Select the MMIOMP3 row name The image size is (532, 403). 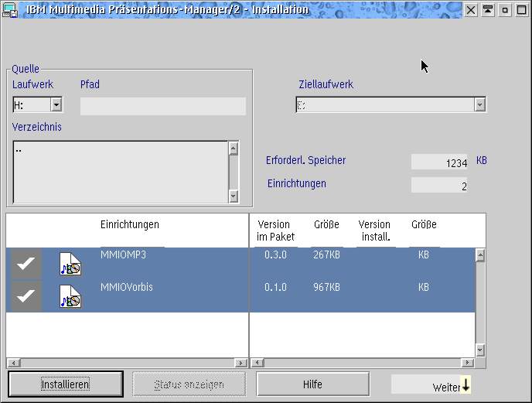[123, 254]
